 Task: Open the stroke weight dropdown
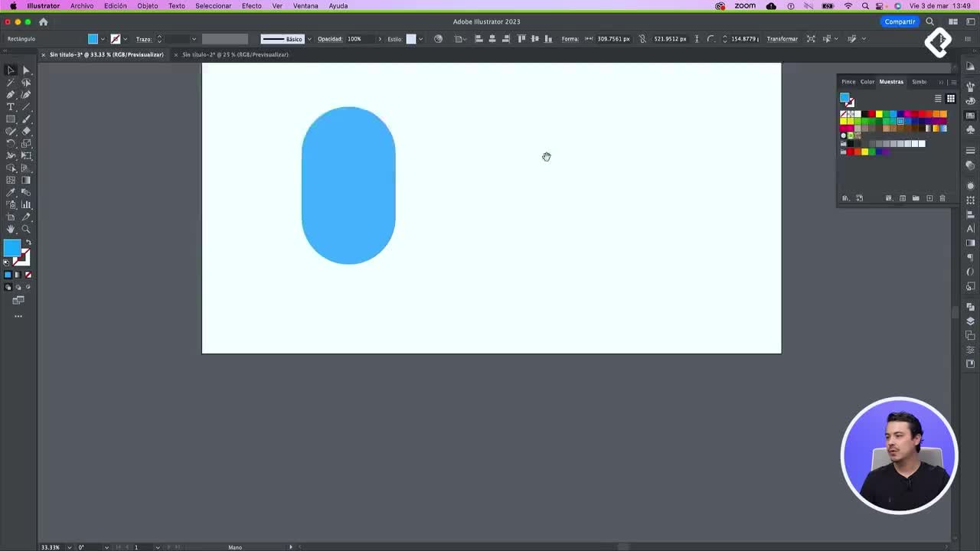point(194,39)
